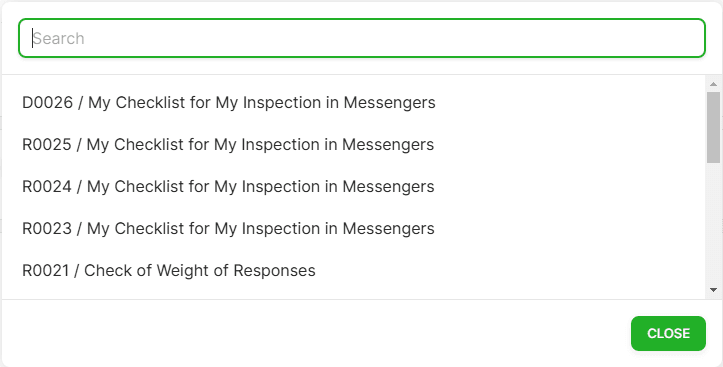Click the scrollbar down arrow
This screenshot has width=723, height=367.
coord(713,290)
